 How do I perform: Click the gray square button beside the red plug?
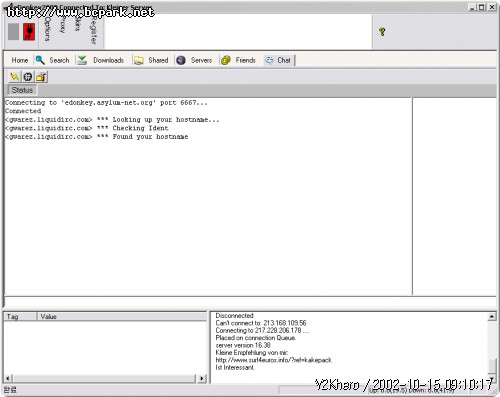[13, 32]
